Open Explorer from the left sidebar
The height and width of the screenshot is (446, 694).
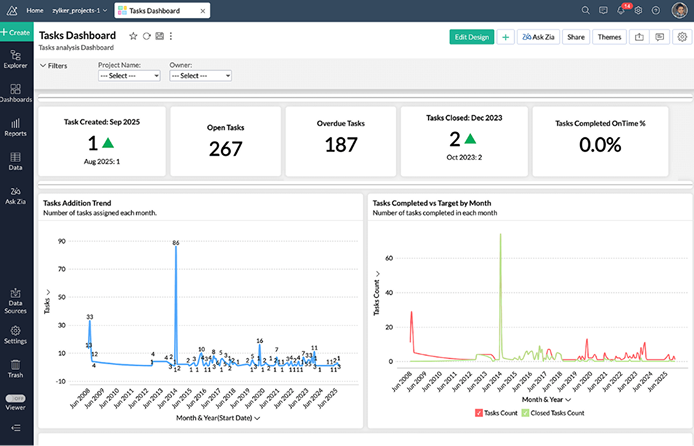point(16,58)
